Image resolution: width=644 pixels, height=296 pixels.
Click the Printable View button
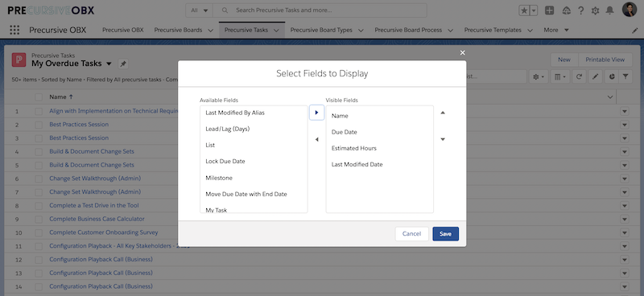point(605,60)
